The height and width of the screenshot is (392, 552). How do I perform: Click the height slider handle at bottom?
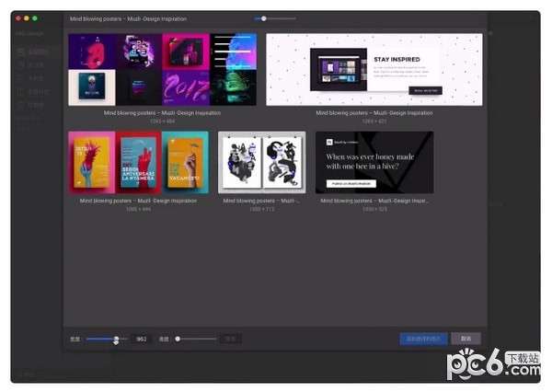click(x=178, y=339)
